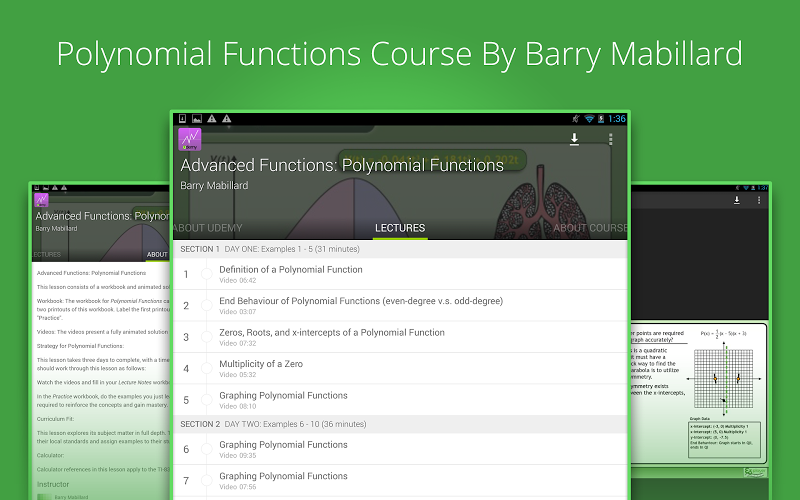Mark lecture 5 progress circle

[207, 400]
